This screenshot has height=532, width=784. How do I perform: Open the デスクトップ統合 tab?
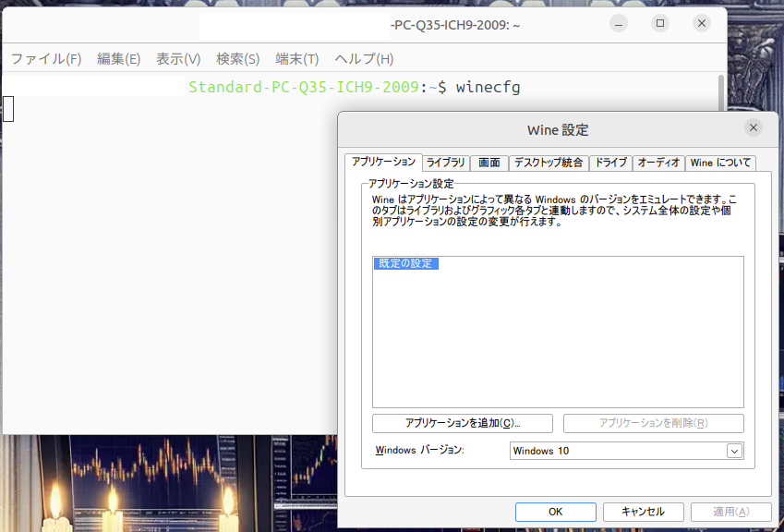pos(549,163)
